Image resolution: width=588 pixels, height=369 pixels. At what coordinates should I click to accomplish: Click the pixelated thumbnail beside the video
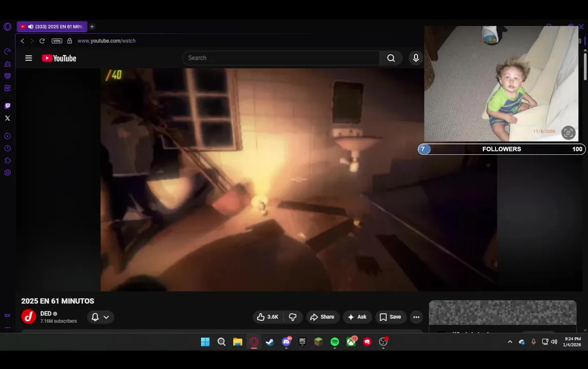[502, 313]
